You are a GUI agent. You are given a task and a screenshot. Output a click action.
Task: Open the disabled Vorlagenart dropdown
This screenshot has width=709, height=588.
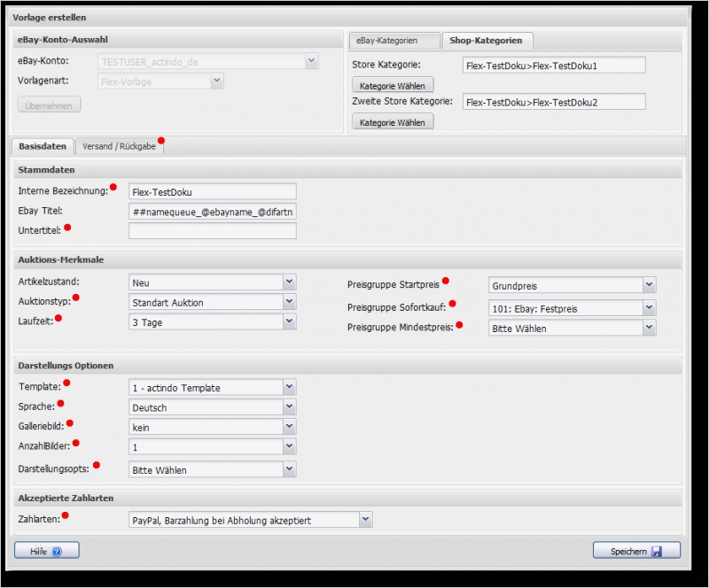pos(217,81)
